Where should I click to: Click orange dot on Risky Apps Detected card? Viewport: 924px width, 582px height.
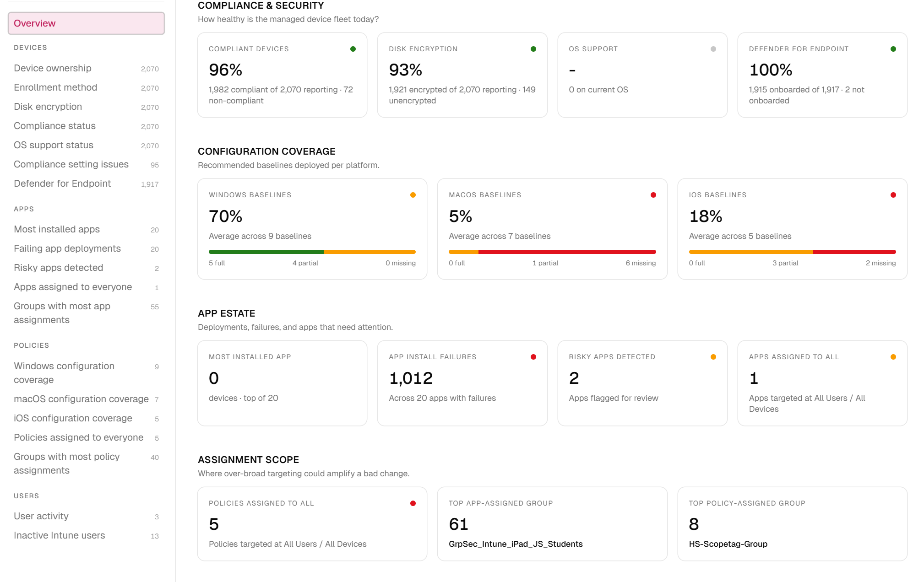coord(713,357)
